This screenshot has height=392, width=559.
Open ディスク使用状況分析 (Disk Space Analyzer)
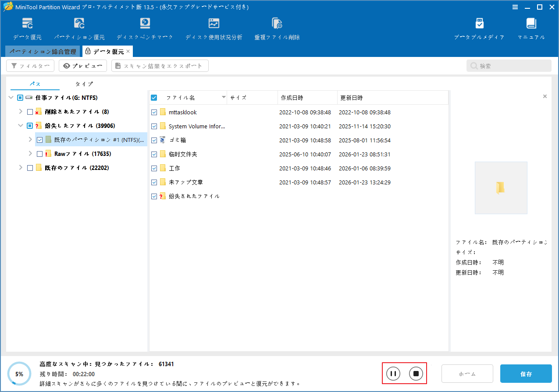(214, 28)
